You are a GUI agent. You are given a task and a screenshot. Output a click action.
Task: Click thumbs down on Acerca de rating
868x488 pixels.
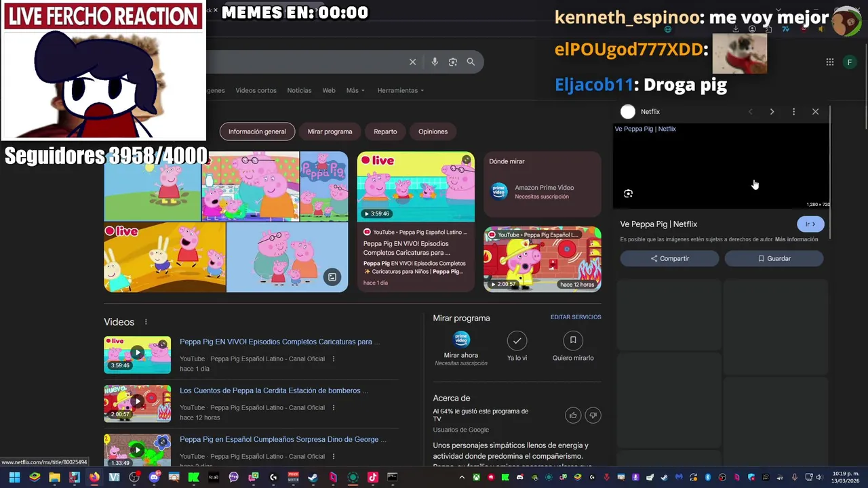point(593,415)
